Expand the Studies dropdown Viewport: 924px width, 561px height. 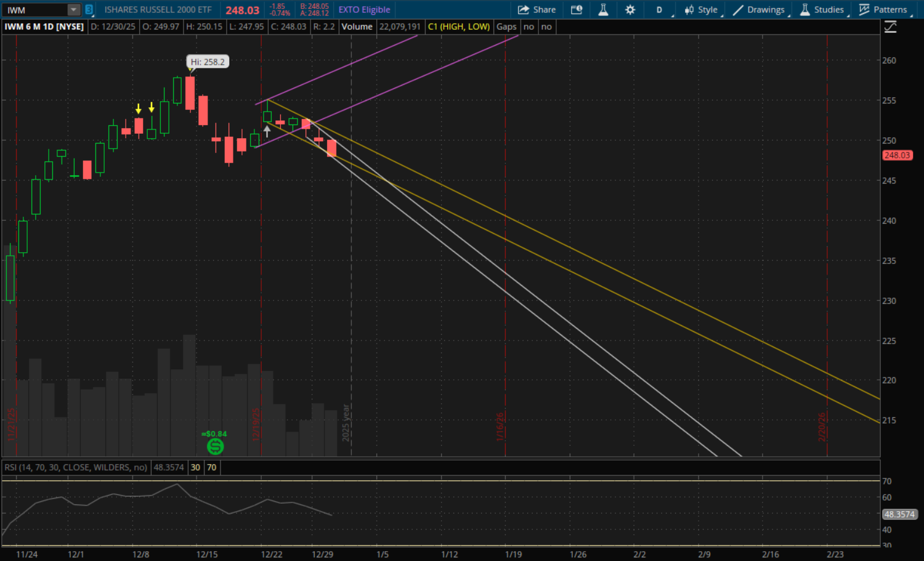[x=822, y=10]
